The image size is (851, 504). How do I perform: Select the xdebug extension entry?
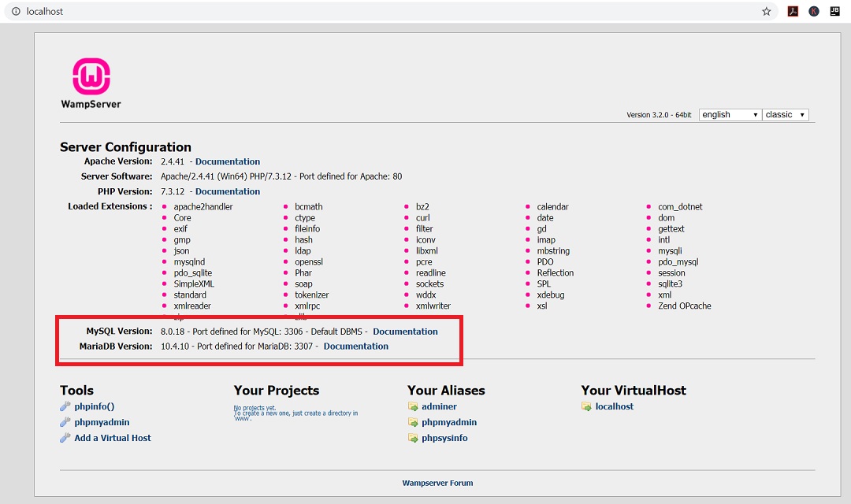point(551,295)
